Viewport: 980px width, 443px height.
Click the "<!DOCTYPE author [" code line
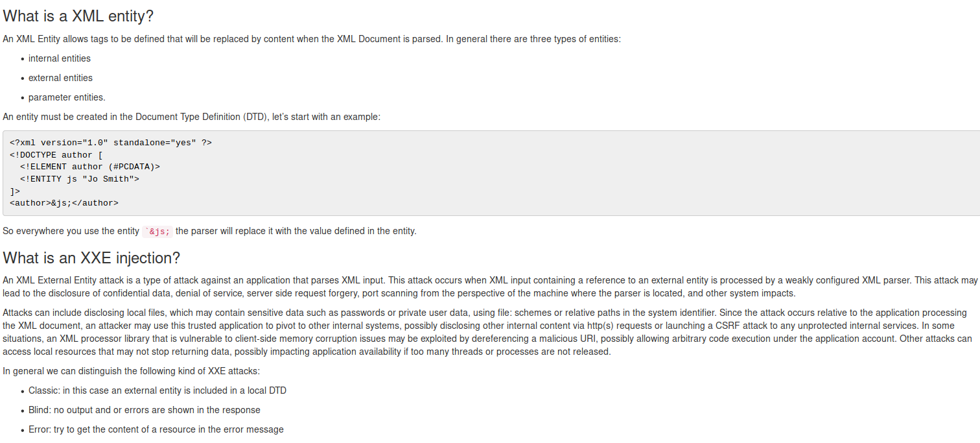(56, 155)
